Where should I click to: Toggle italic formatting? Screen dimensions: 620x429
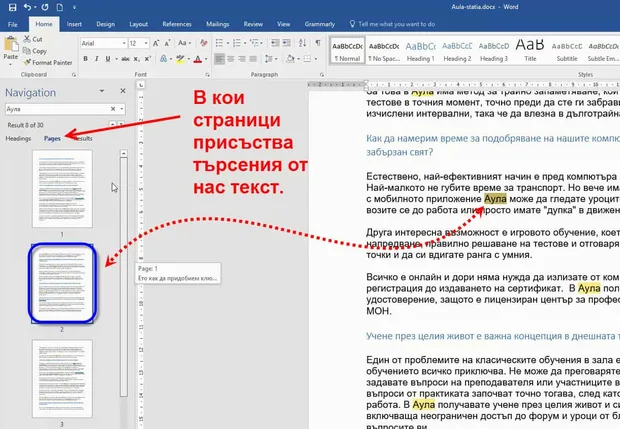tap(96, 59)
